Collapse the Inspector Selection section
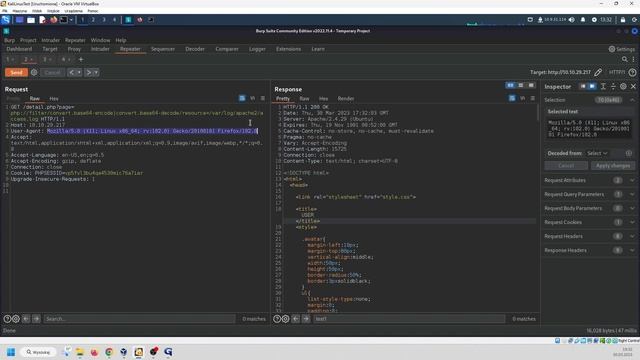This screenshot has width=640, height=360. click(x=632, y=100)
